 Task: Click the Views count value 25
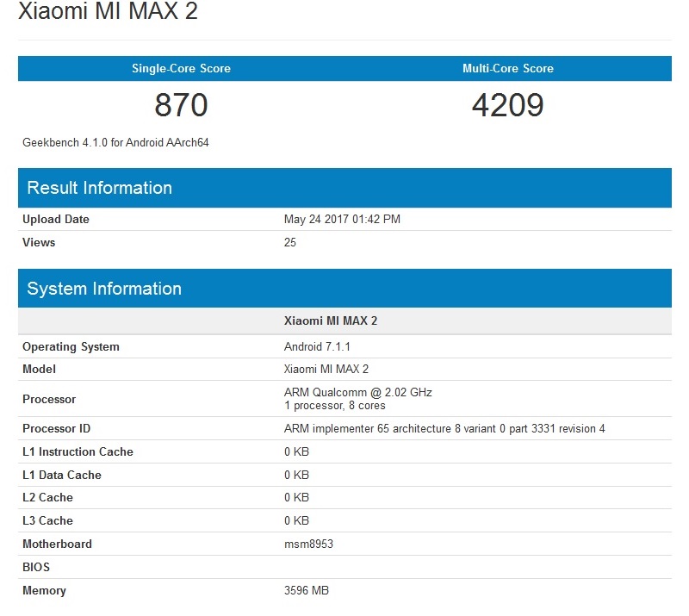[289, 242]
